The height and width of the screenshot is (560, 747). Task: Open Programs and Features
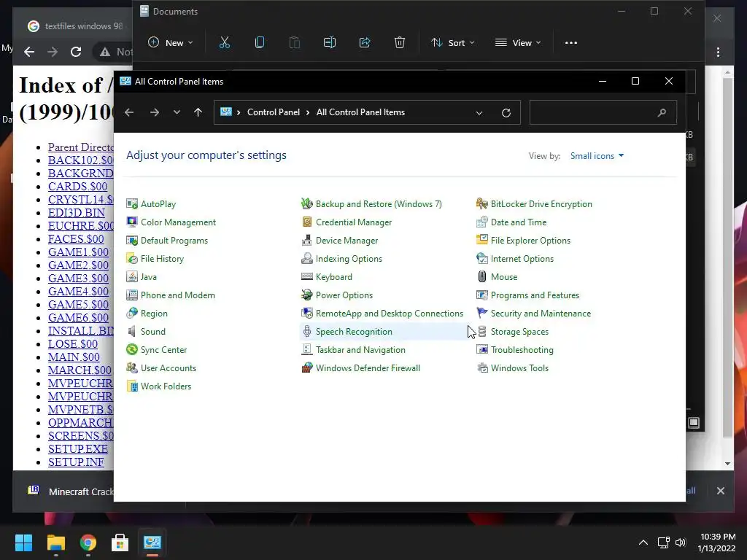(527, 295)
